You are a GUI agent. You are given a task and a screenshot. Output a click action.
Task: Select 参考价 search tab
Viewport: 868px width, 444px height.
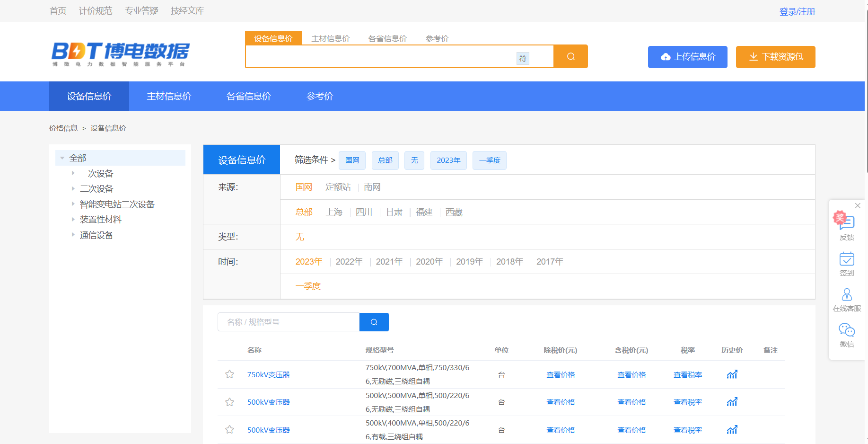437,38
